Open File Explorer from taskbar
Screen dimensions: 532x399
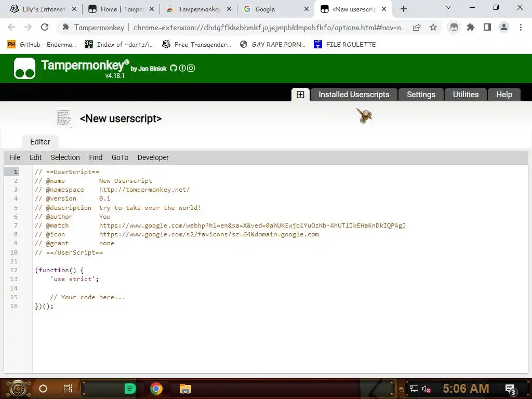(185, 389)
